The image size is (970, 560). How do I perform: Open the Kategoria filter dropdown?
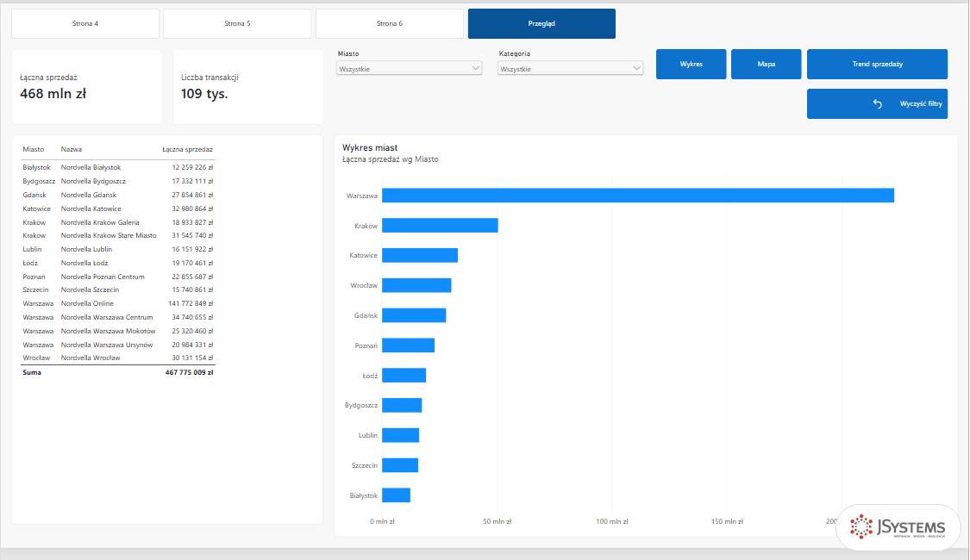click(571, 69)
